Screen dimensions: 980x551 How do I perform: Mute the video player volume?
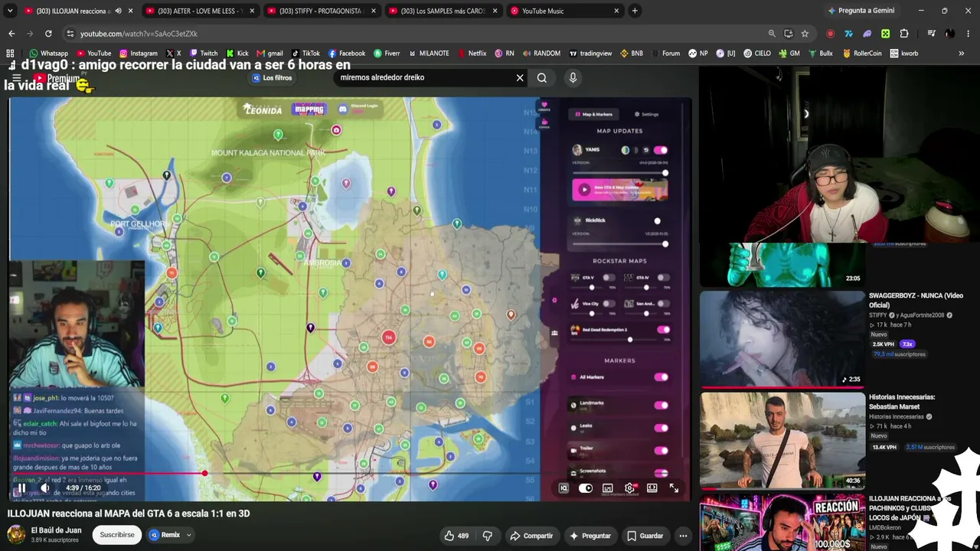tap(45, 487)
